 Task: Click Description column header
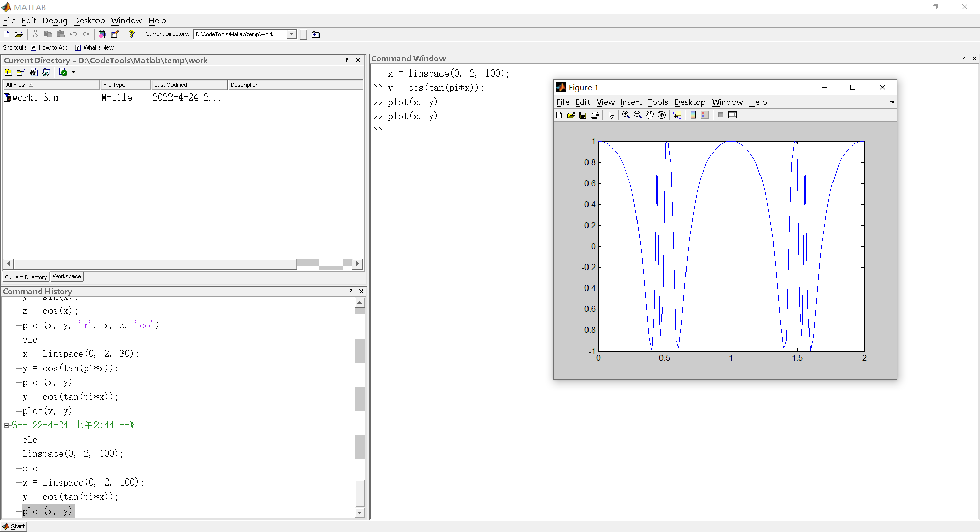pyautogui.click(x=295, y=85)
